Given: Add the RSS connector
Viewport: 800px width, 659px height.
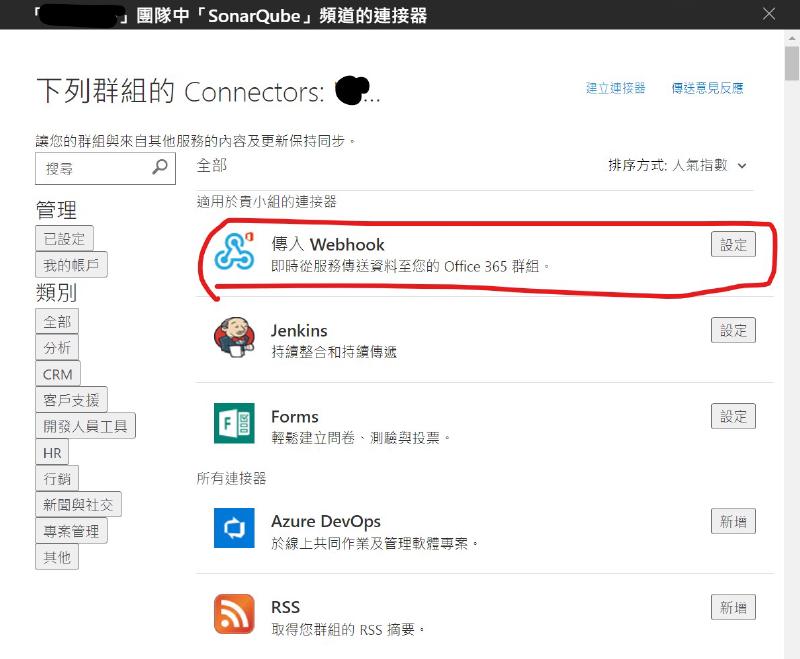Looking at the screenshot, I should [733, 607].
